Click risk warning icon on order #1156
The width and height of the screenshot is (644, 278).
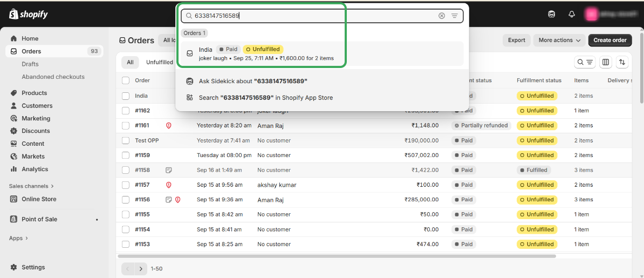coord(178,199)
